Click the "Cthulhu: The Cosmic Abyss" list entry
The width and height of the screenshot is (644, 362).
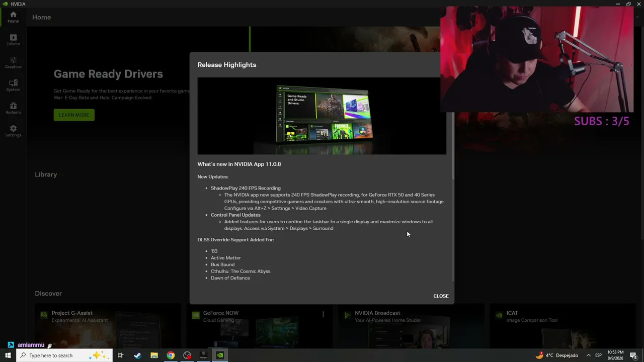click(x=240, y=271)
